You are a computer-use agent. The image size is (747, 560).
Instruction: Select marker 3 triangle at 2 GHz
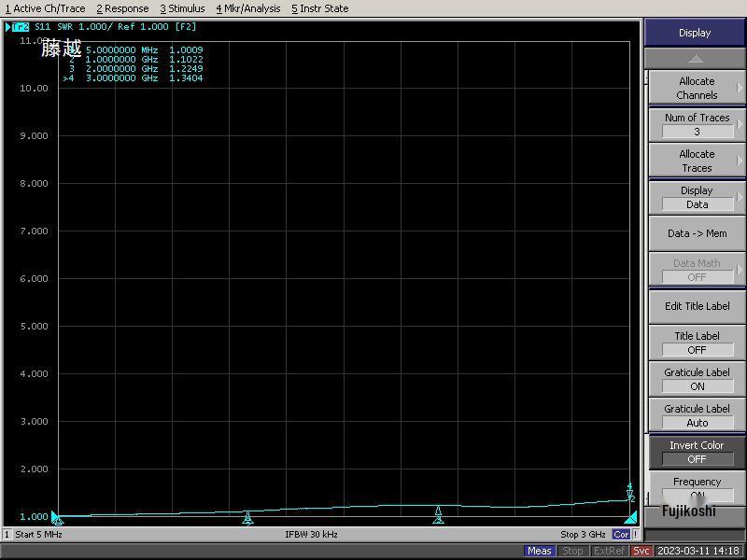(x=438, y=516)
